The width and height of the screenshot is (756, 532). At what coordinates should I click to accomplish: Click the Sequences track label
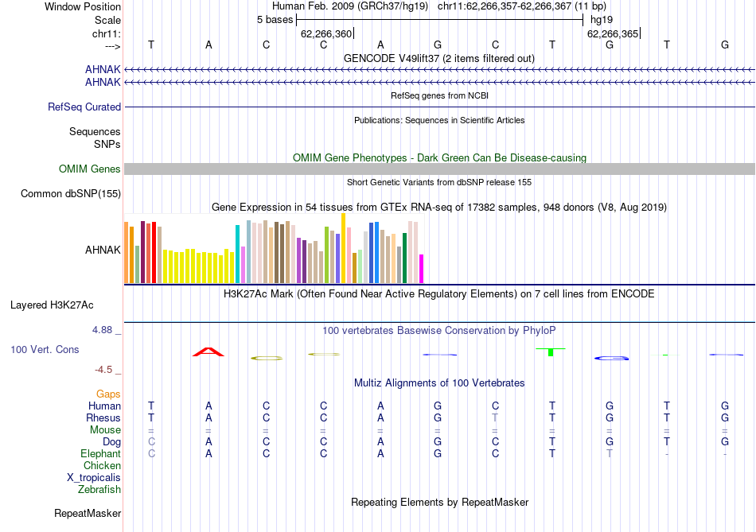tap(95, 131)
